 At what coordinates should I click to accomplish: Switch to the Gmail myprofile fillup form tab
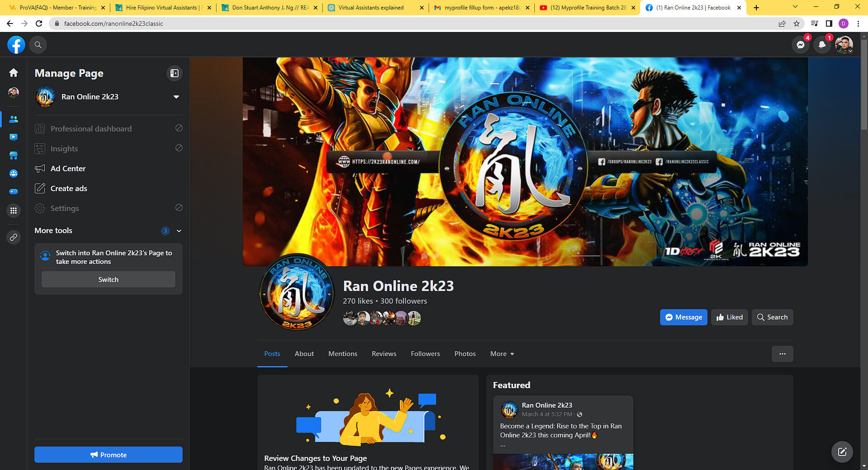pyautogui.click(x=482, y=8)
